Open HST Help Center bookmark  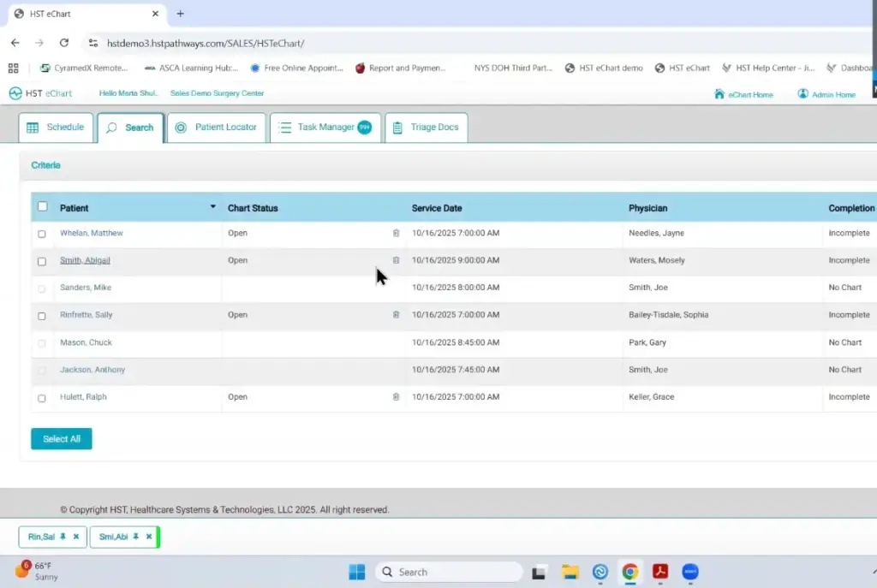[768, 68]
